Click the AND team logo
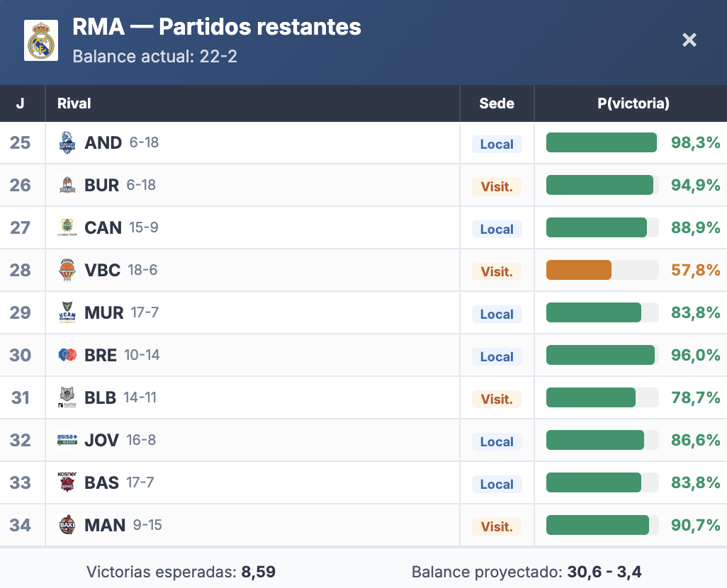This screenshot has height=588, width=727. point(67,143)
